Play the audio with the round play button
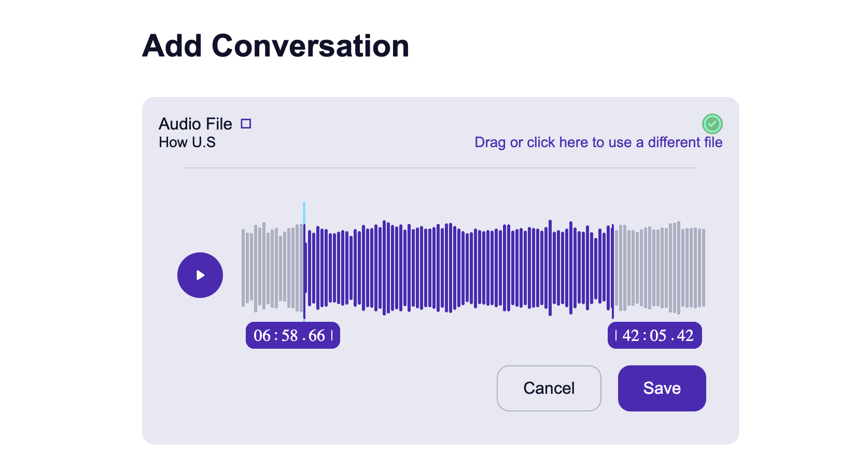Viewport: 868px width, 456px height. point(200,275)
